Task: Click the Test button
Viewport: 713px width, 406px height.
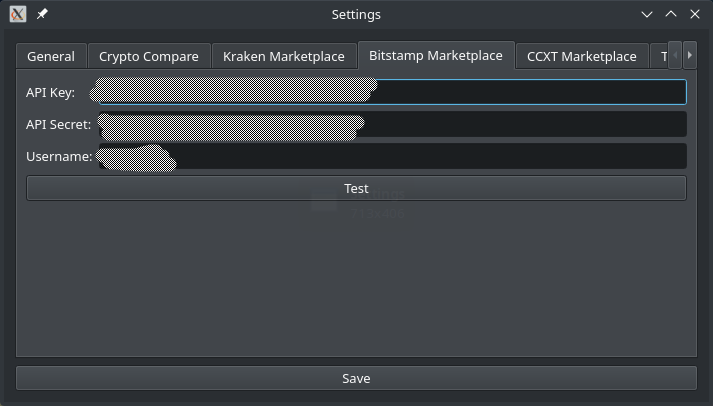Action: (x=356, y=188)
